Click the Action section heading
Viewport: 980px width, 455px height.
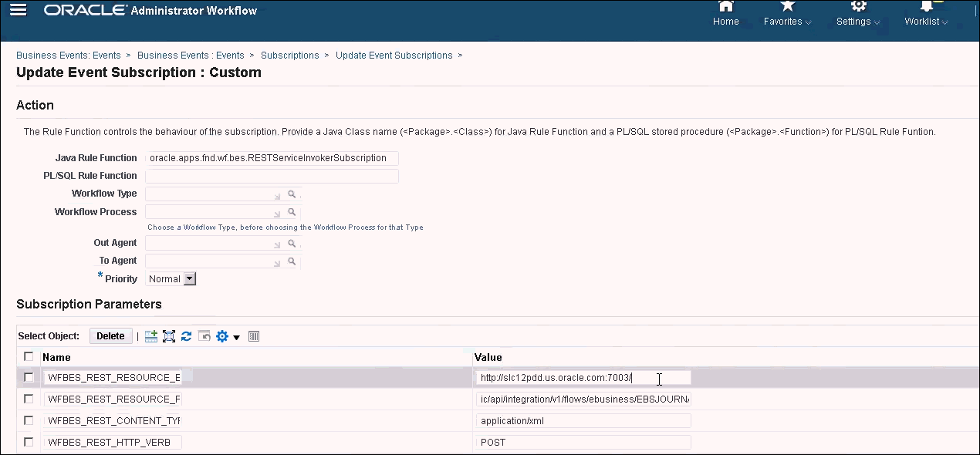(35, 105)
